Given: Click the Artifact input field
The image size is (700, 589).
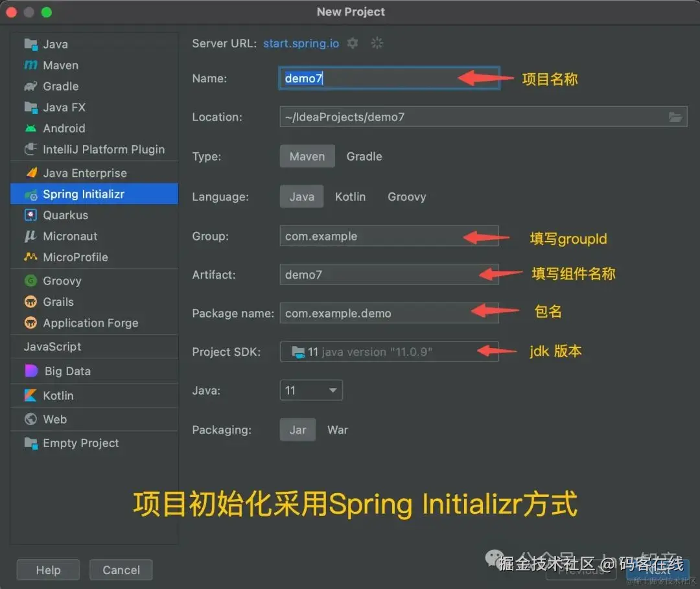Looking at the screenshot, I should click(389, 275).
